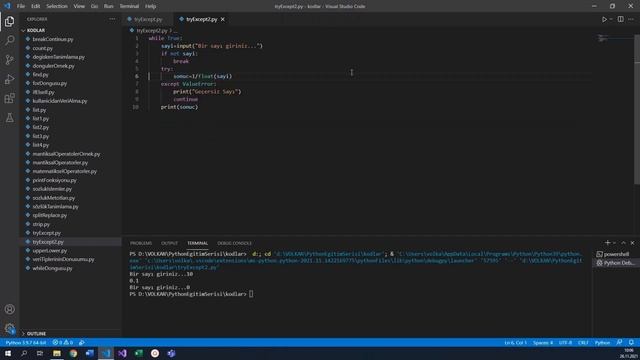
Task: Split the editor right
Action: coord(620,19)
